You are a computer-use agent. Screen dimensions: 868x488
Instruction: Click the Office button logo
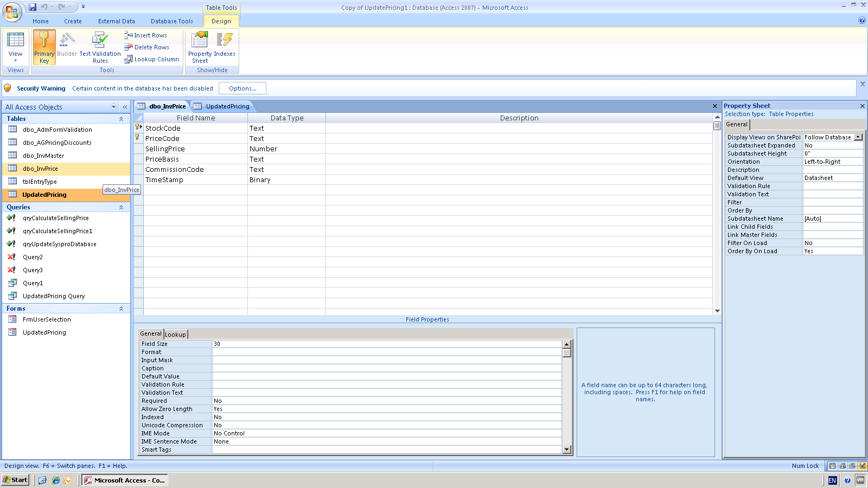pos(12,12)
